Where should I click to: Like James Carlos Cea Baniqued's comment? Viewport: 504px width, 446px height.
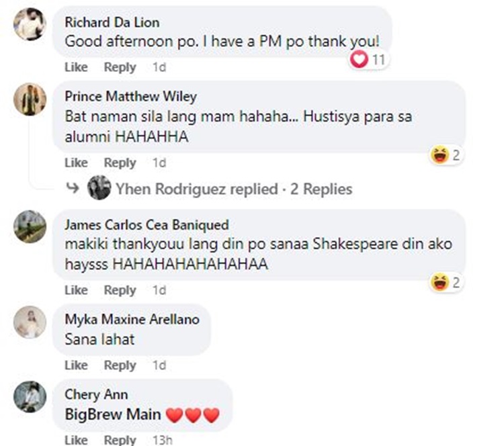[76, 290]
